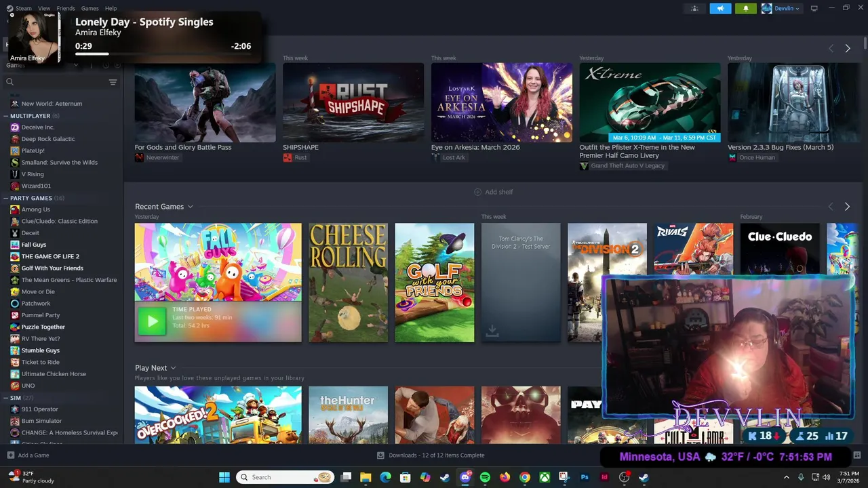
Task: Open the Devvlin account dropdown
Action: pos(781,8)
